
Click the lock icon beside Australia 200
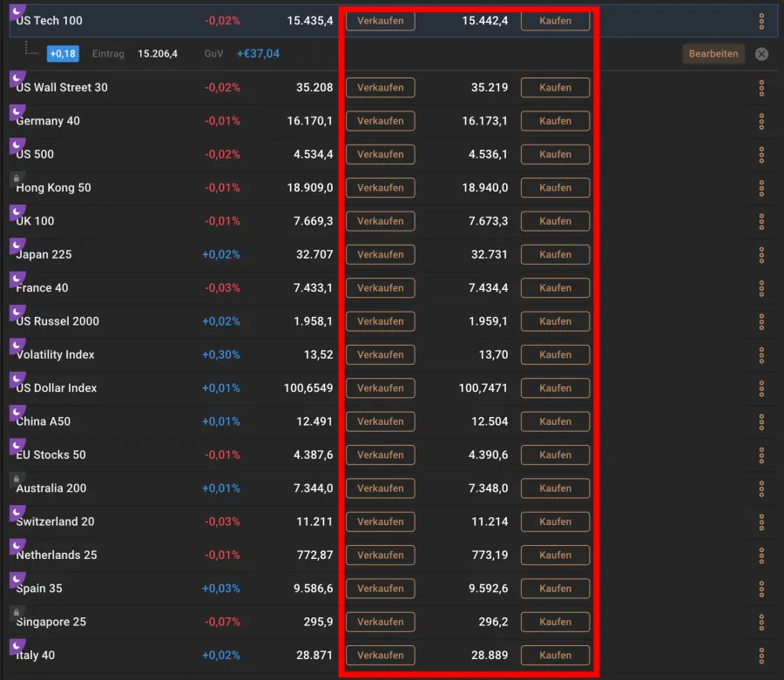click(17, 481)
